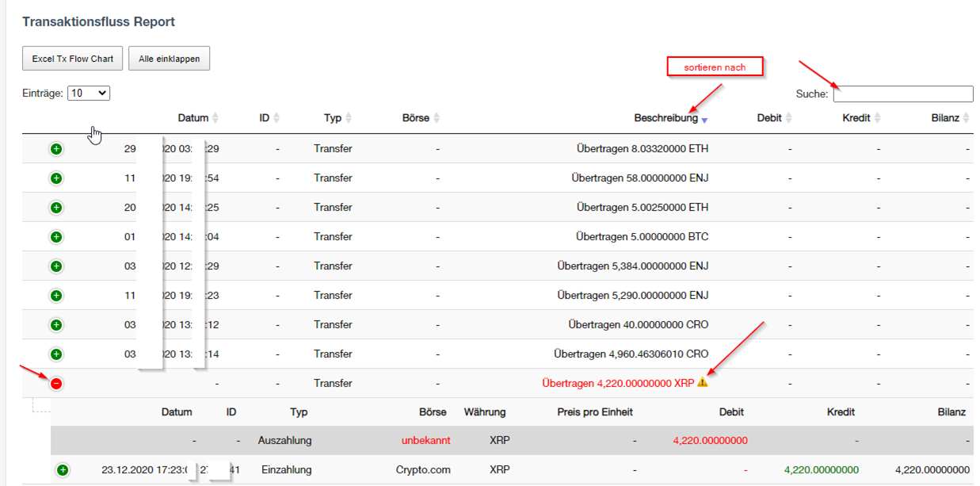Expand the Crypto.com Einzahlung sub-row
980x486 pixels.
point(63,470)
